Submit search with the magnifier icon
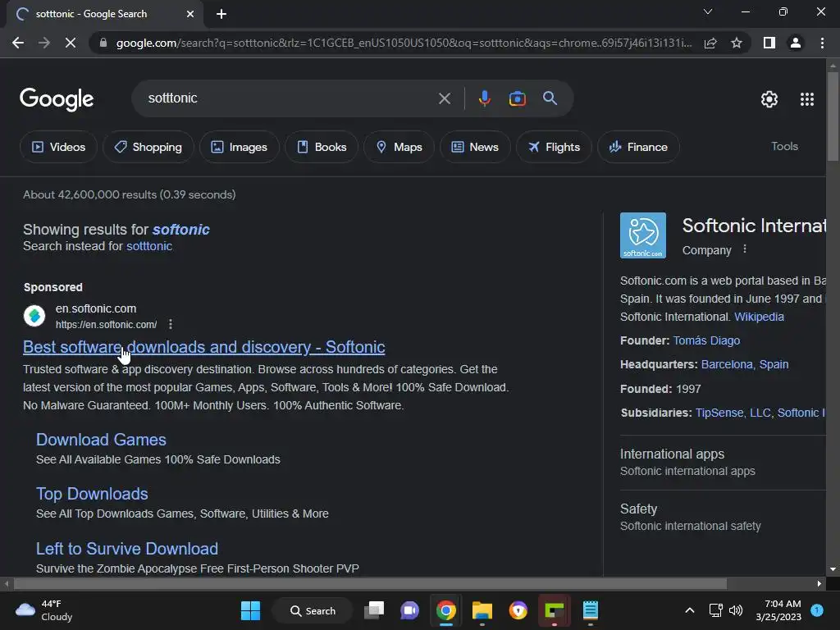The image size is (840, 630). point(550,98)
